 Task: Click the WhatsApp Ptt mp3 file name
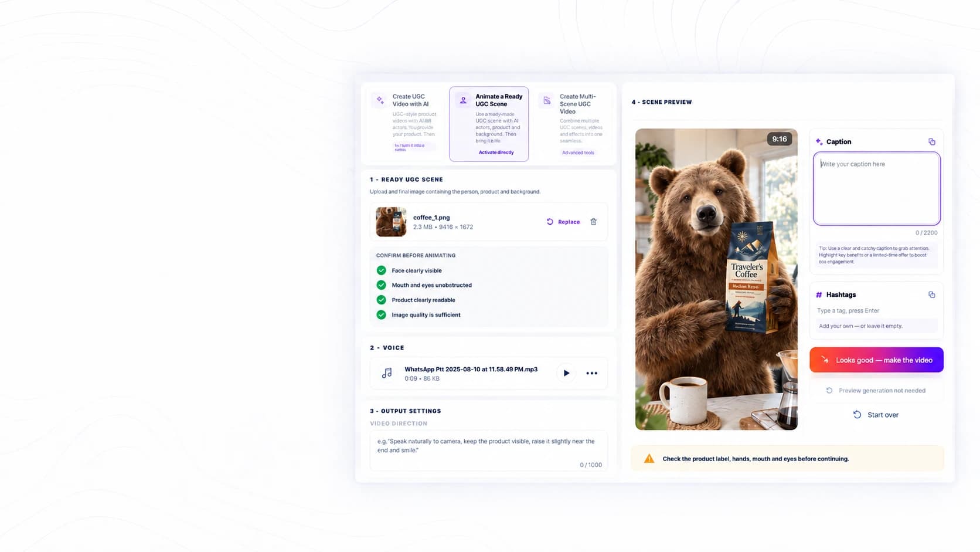(x=471, y=370)
